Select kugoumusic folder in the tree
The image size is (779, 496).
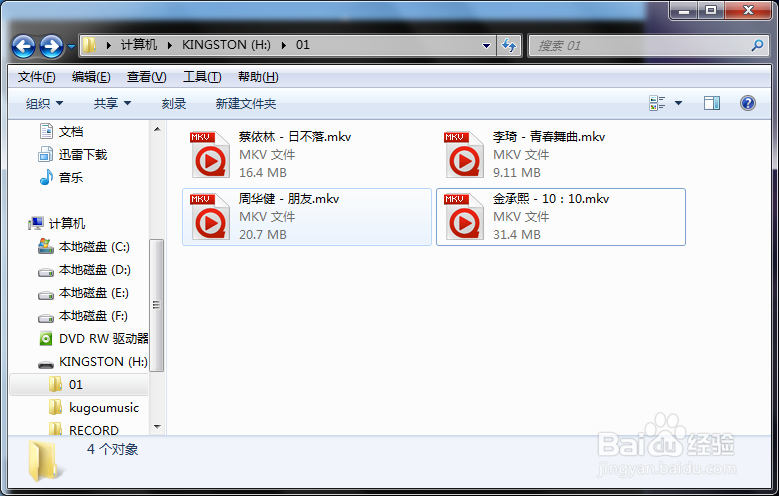[x=104, y=408]
